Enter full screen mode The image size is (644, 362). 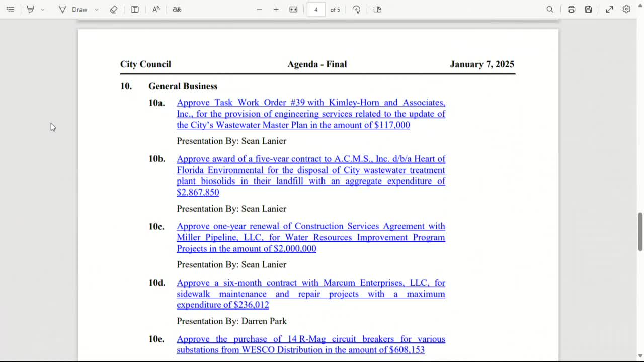pos(609,9)
